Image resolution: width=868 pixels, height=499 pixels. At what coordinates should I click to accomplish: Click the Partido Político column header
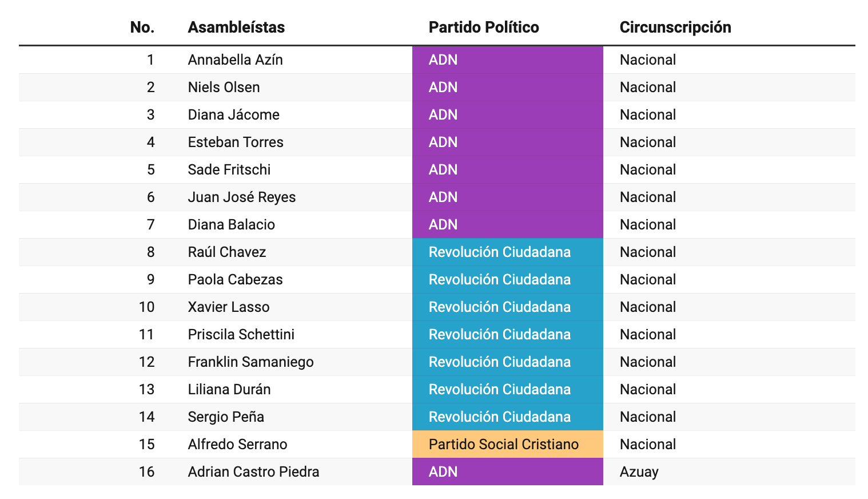pyautogui.click(x=484, y=27)
